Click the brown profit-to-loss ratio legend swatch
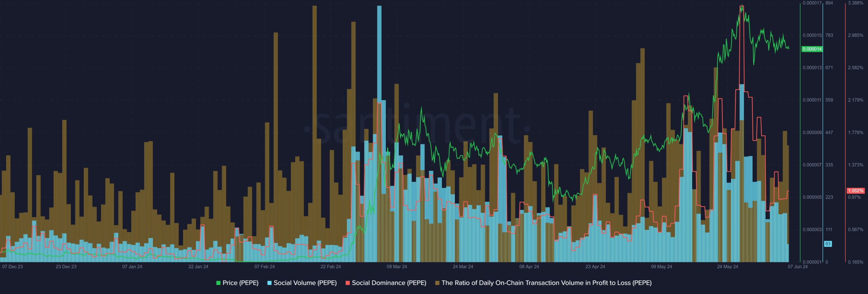 (437, 283)
